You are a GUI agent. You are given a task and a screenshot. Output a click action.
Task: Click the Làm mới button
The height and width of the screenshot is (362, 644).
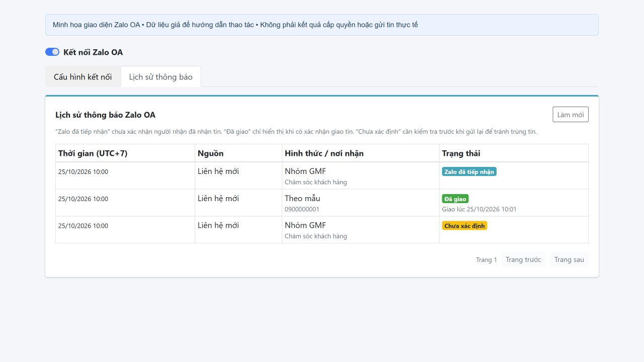tap(571, 115)
